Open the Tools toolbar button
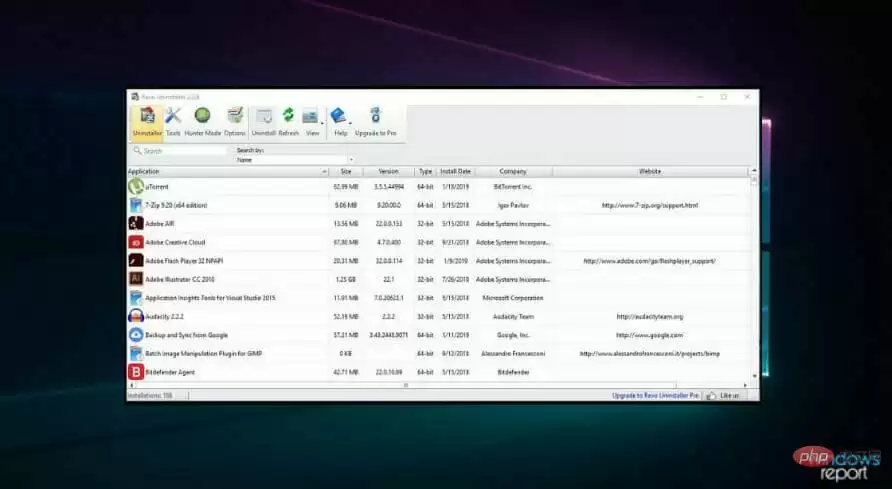This screenshot has width=892, height=489. coord(173,122)
